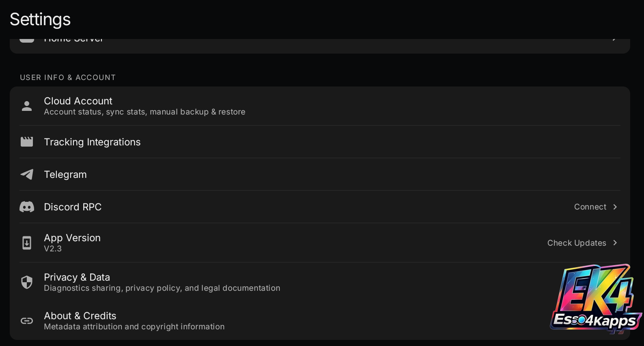Click the Discord logo icon
The width and height of the screenshot is (644, 346).
tap(27, 207)
